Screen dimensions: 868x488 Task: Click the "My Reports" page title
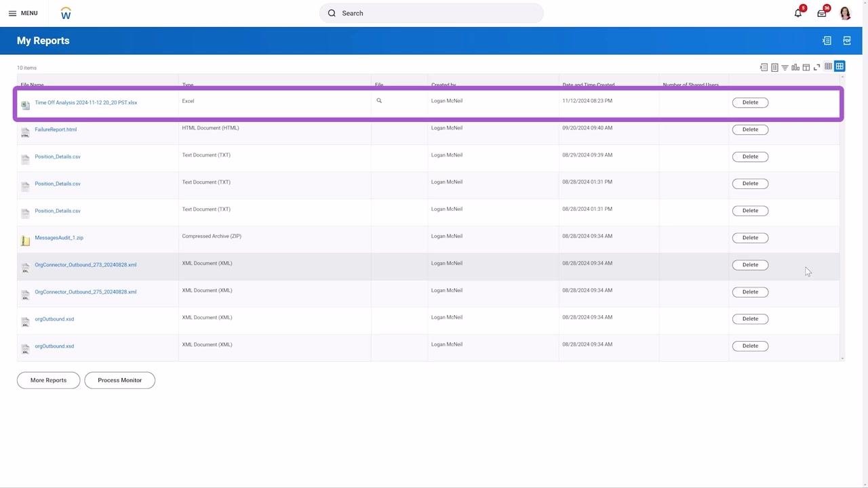point(43,41)
